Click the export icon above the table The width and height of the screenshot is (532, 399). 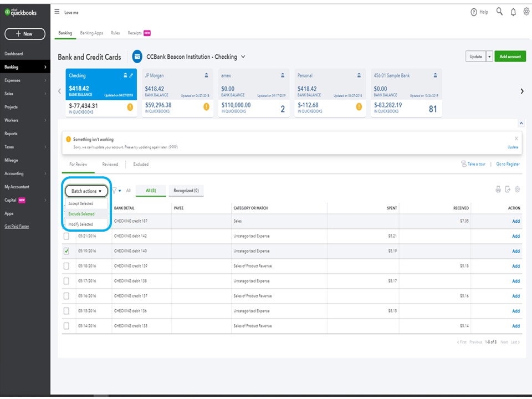click(508, 190)
